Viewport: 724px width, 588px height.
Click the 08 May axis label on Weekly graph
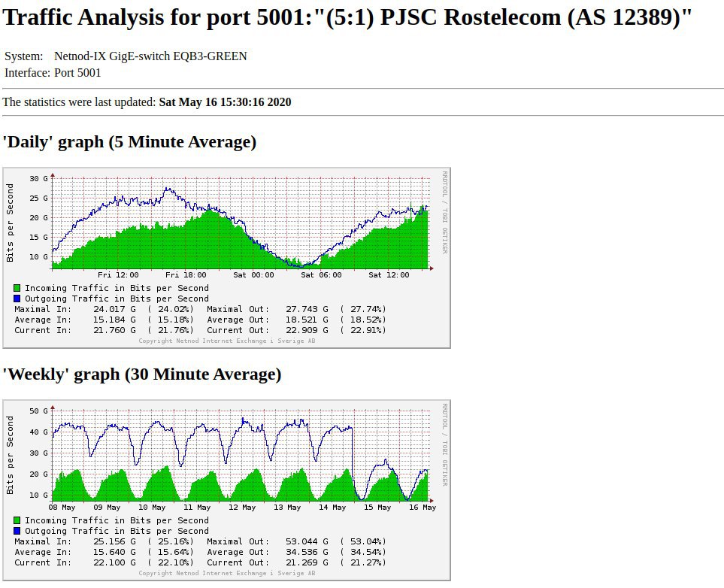(x=62, y=507)
